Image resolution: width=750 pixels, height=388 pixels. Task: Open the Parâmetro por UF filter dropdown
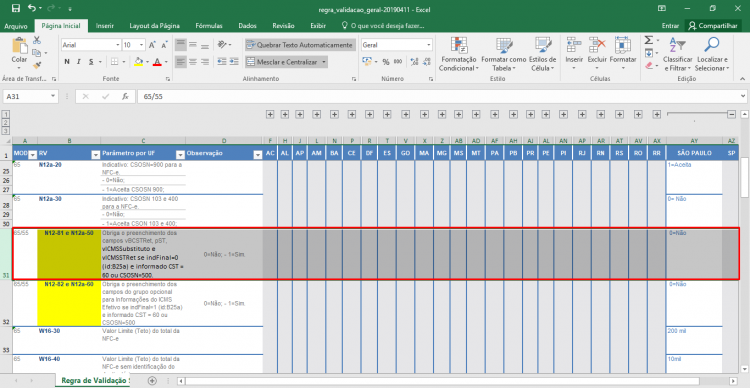(x=180, y=155)
